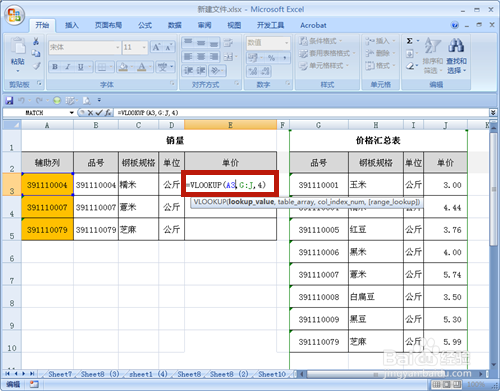Viewport: 500px width, 391px height.
Task: Click the Merge and Center icon
Action: [x=229, y=57]
